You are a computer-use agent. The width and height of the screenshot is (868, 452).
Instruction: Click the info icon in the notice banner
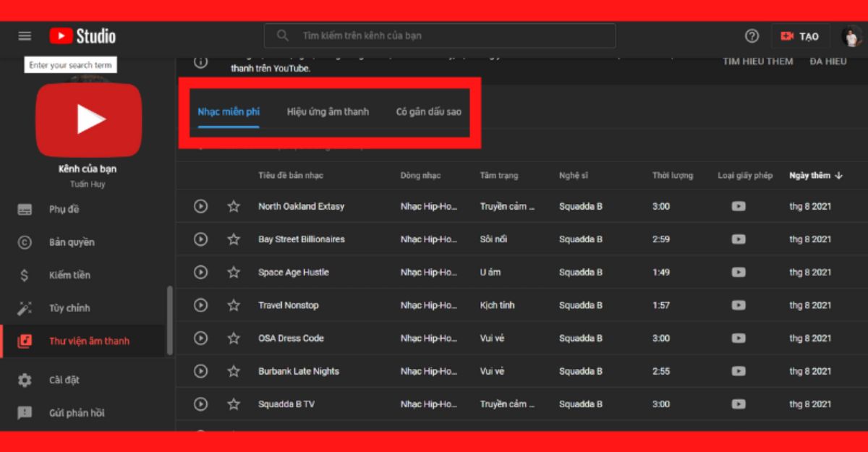click(201, 62)
